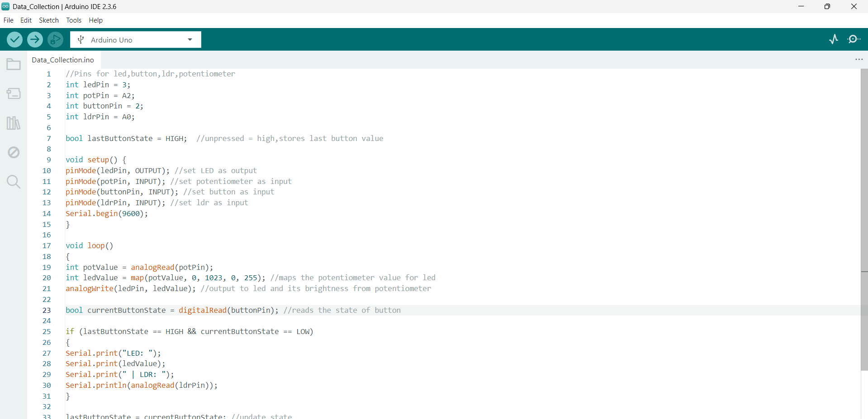Click 'Serial.print(ledValue);' line

[x=115, y=364]
